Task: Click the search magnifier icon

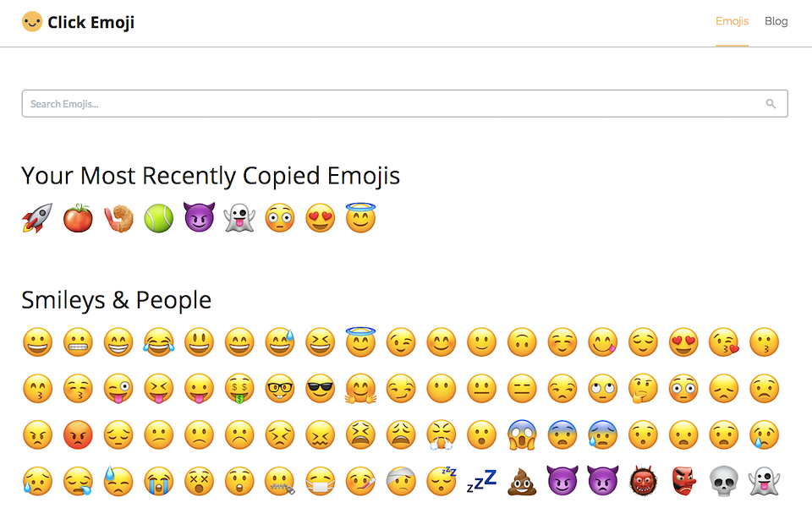Action: [x=771, y=104]
